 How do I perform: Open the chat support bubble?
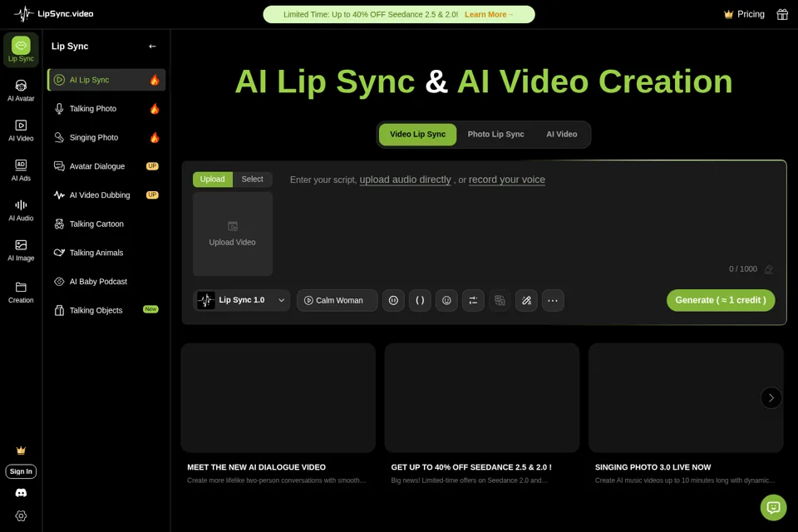pos(773,507)
